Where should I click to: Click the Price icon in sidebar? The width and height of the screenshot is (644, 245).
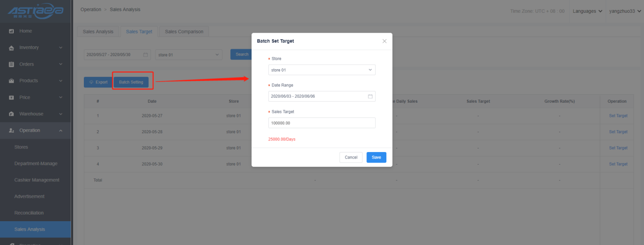[x=11, y=97]
